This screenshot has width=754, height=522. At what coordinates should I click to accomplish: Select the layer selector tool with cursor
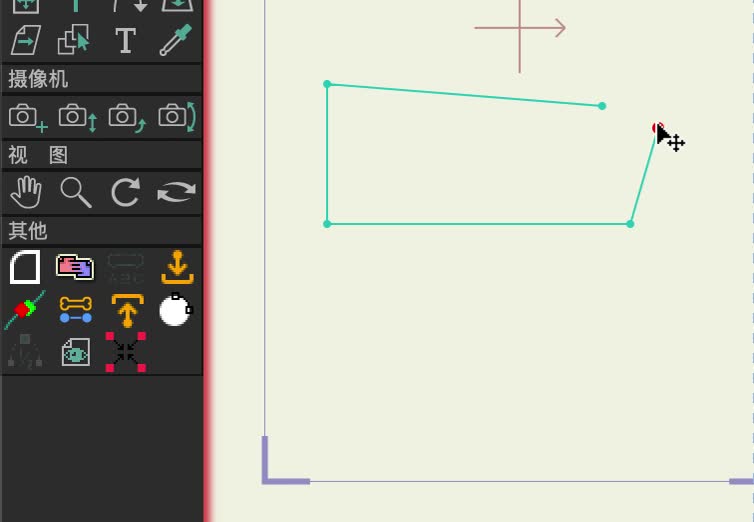pos(75,40)
